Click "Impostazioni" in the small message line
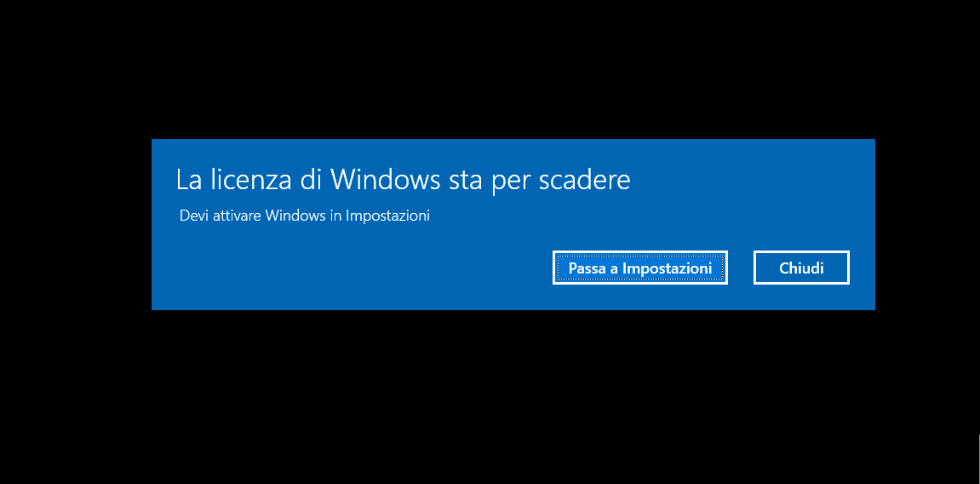 coord(387,216)
